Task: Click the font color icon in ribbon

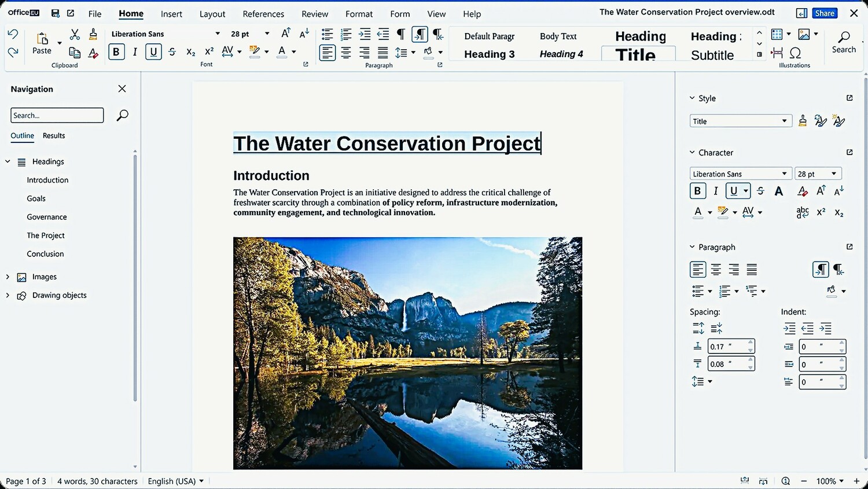Action: coord(282,52)
